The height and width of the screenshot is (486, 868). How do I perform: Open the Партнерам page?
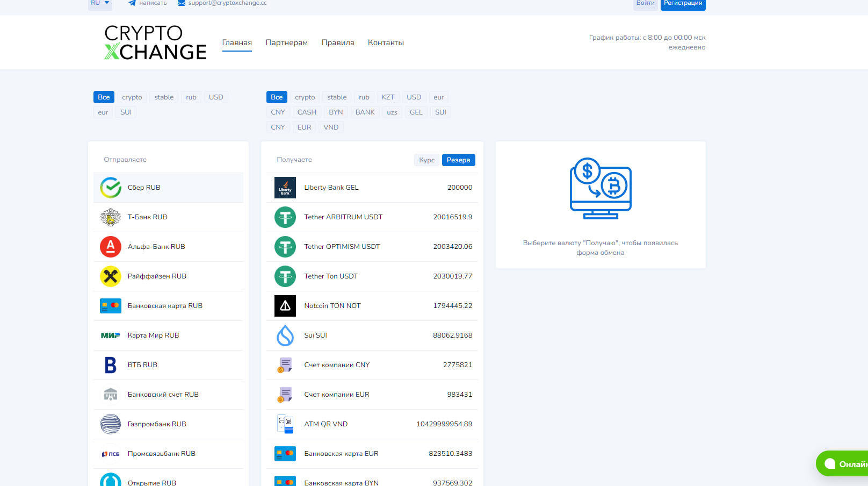287,42
